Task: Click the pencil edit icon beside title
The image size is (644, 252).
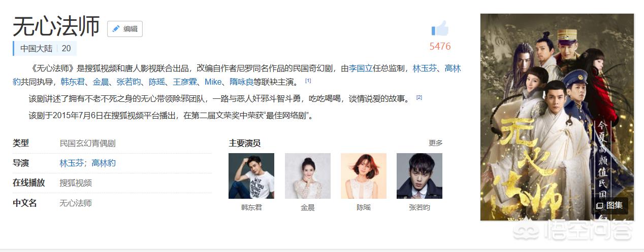Action: pos(116,29)
